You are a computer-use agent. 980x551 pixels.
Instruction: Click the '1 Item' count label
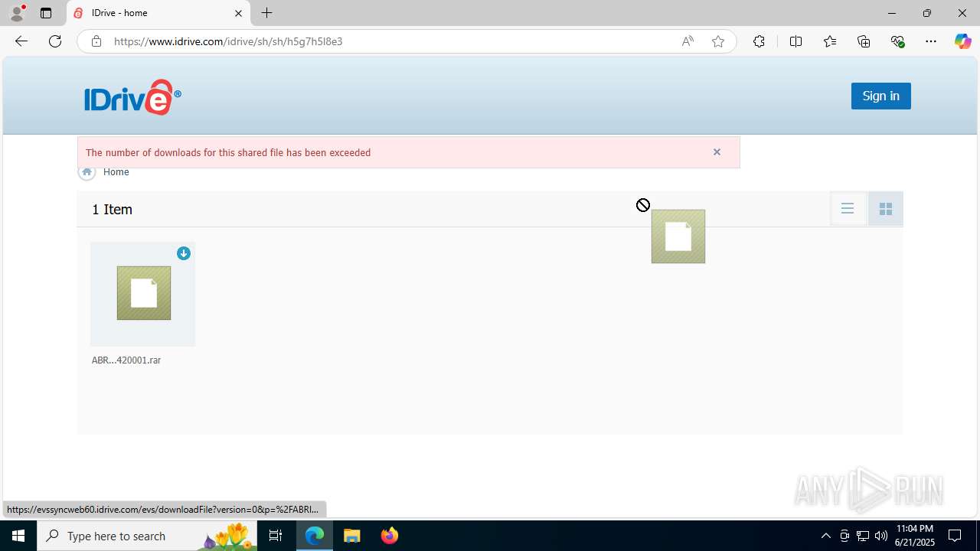click(x=113, y=210)
